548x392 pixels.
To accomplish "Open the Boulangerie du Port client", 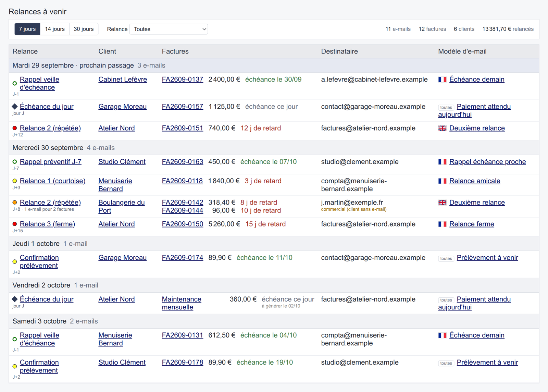I will point(122,206).
